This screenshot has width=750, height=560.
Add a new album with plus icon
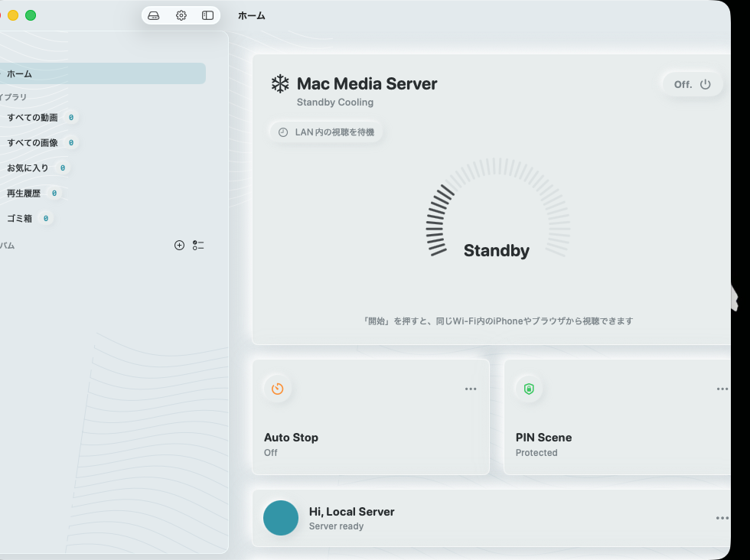[x=179, y=246]
